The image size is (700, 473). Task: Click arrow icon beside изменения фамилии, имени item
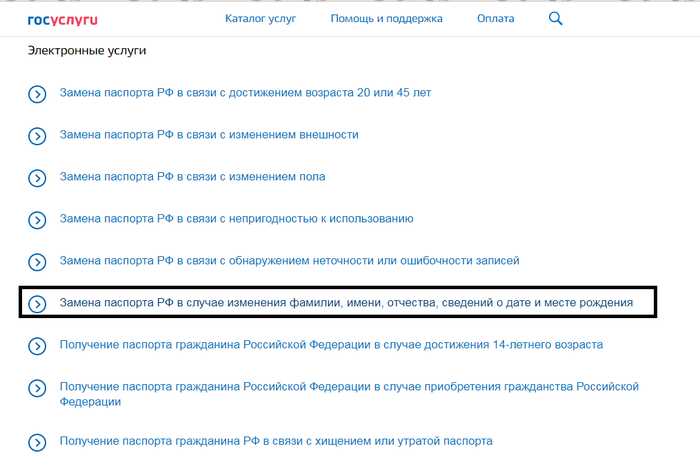(37, 303)
